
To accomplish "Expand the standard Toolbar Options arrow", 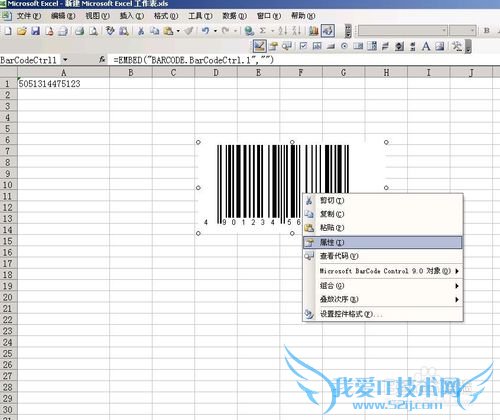I will coord(348,31).
